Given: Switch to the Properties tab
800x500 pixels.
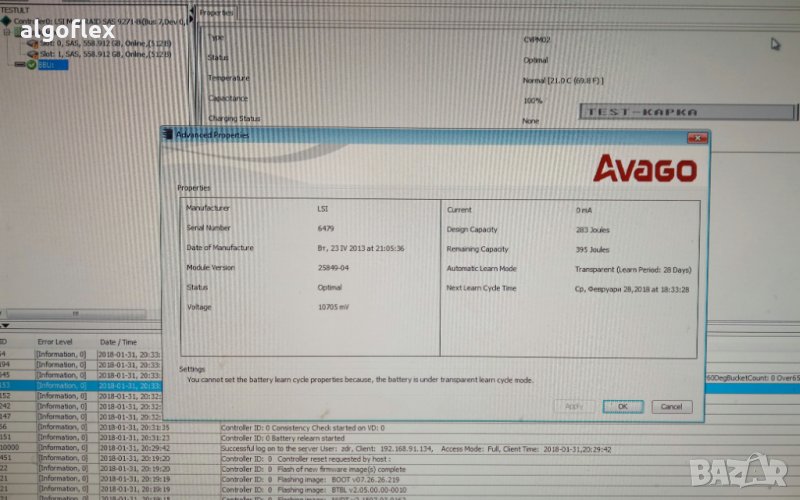Looking at the screenshot, I should (216, 13).
